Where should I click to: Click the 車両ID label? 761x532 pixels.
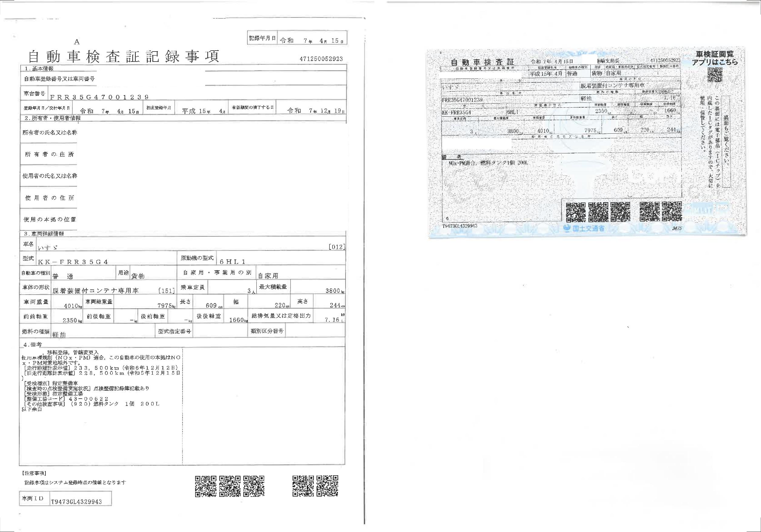(33, 498)
